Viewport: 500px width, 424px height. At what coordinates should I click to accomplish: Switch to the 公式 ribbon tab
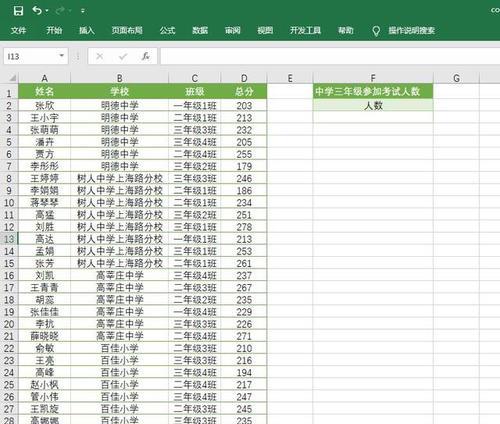coord(167,31)
